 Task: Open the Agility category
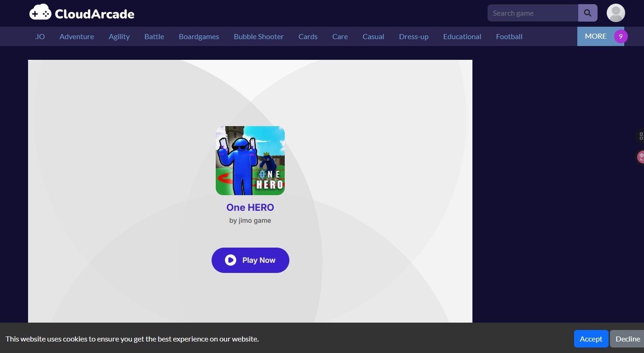pos(119,36)
